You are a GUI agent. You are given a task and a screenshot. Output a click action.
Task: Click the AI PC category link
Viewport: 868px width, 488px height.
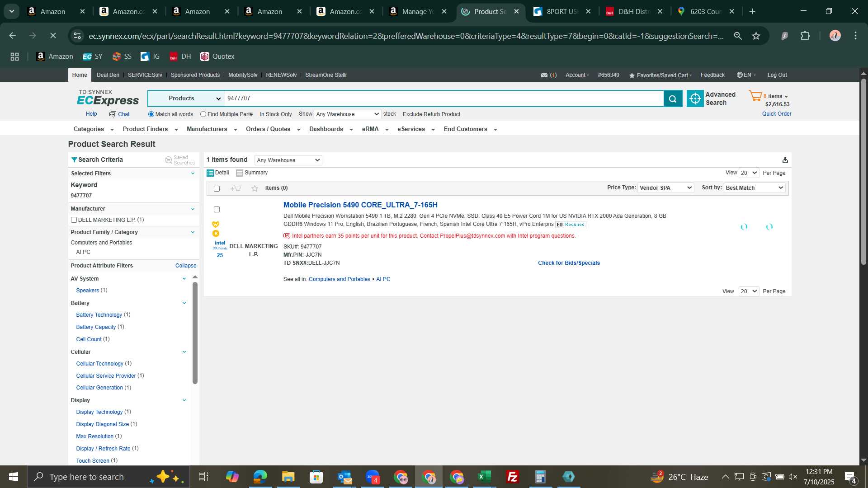383,279
